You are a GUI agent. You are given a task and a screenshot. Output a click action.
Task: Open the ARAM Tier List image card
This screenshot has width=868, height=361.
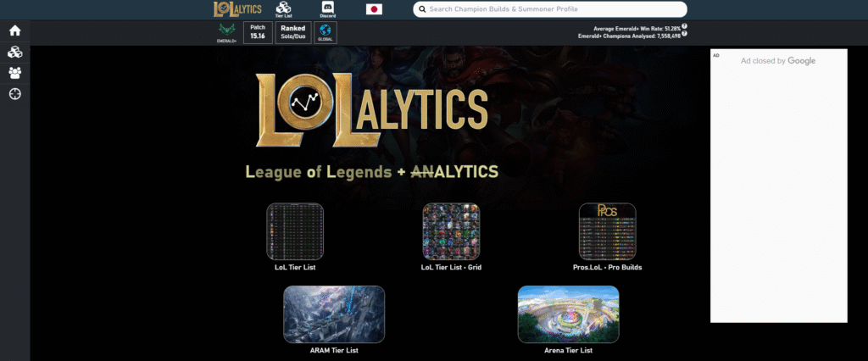pos(334,314)
